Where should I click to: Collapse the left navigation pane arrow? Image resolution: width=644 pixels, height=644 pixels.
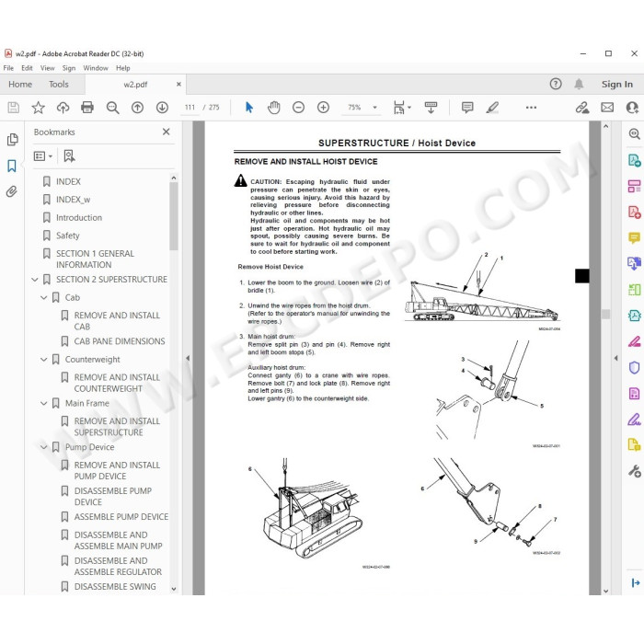(x=188, y=358)
